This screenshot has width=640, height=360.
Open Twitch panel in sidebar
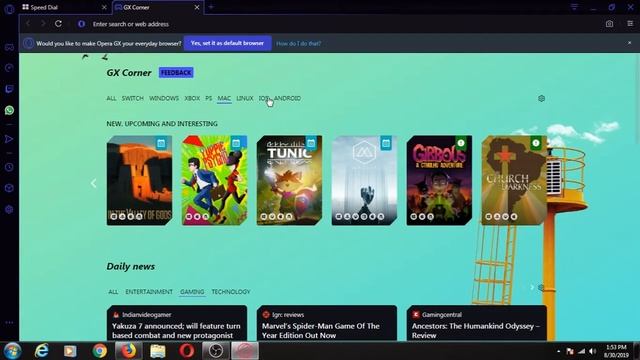click(9, 89)
